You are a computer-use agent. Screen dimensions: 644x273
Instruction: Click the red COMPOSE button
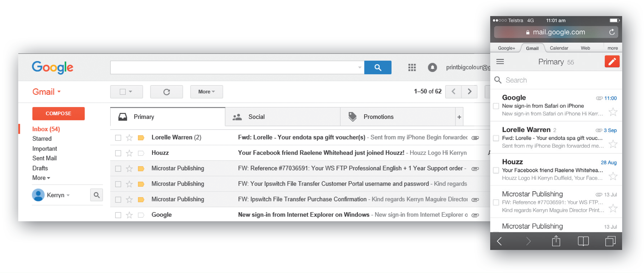pos(58,114)
